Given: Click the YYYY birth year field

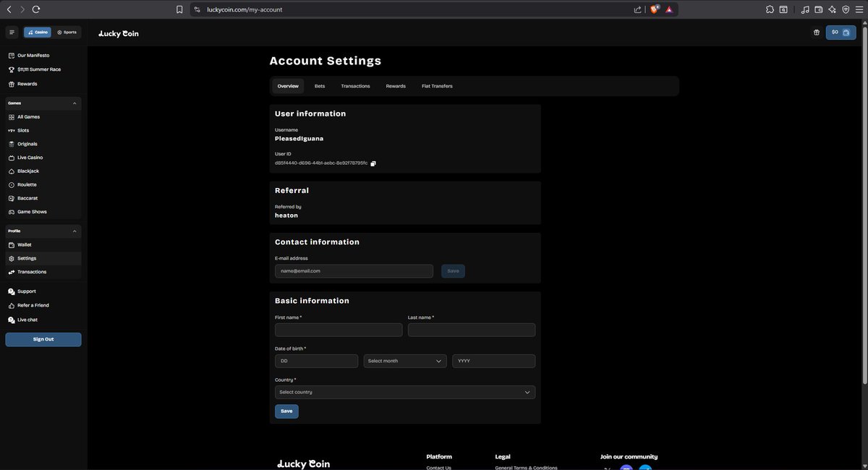Looking at the screenshot, I should [494, 361].
